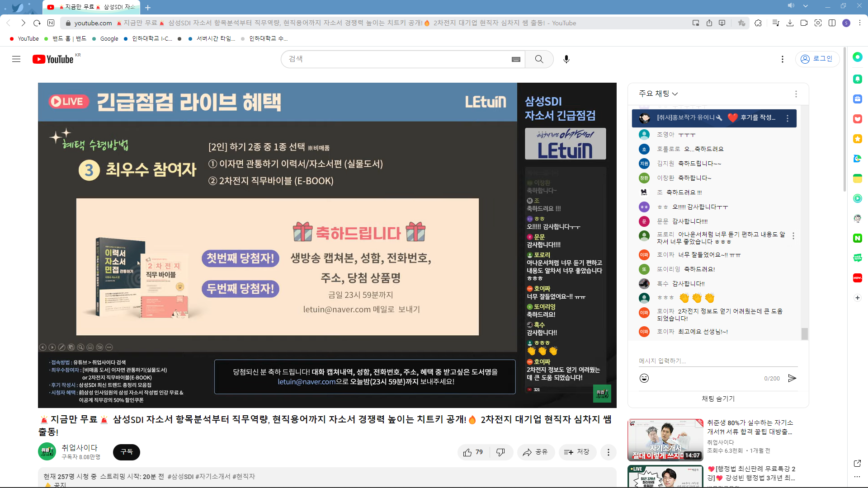
Task: Click the magnifier search button
Action: pos(539,59)
